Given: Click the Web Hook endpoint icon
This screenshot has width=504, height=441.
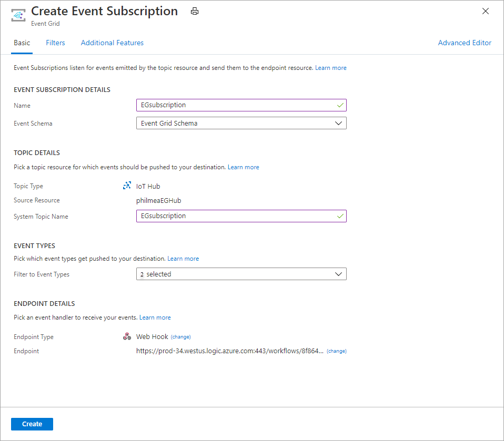Looking at the screenshot, I should [127, 336].
